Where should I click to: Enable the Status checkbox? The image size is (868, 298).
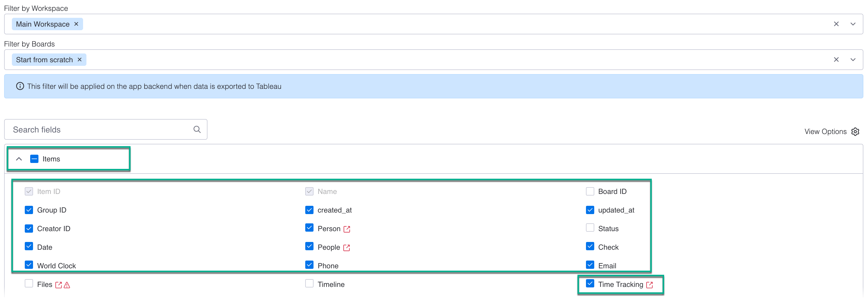[590, 228]
